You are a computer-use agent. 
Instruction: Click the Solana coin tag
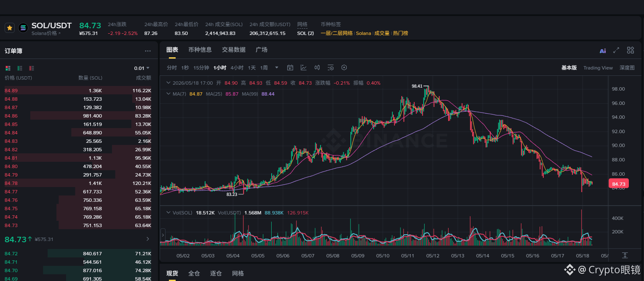[x=363, y=33]
